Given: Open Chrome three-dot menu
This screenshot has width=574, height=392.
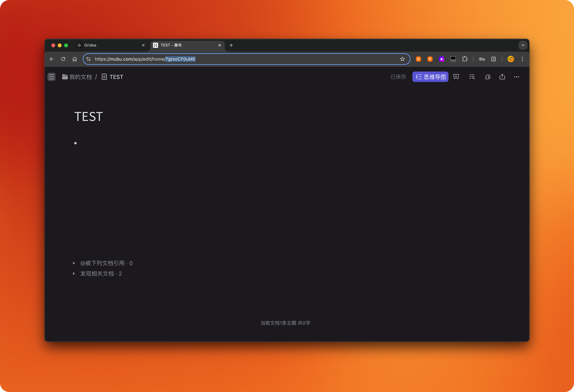Looking at the screenshot, I should click(522, 59).
